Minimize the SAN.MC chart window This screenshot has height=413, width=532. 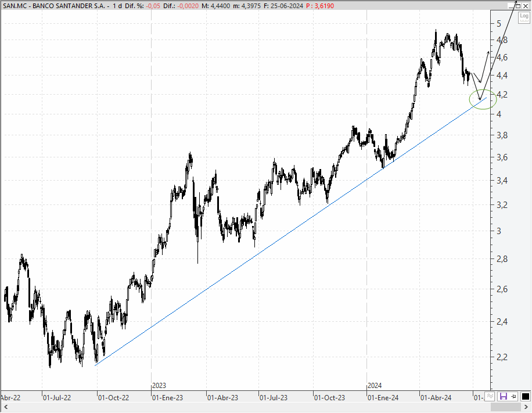point(511,5)
